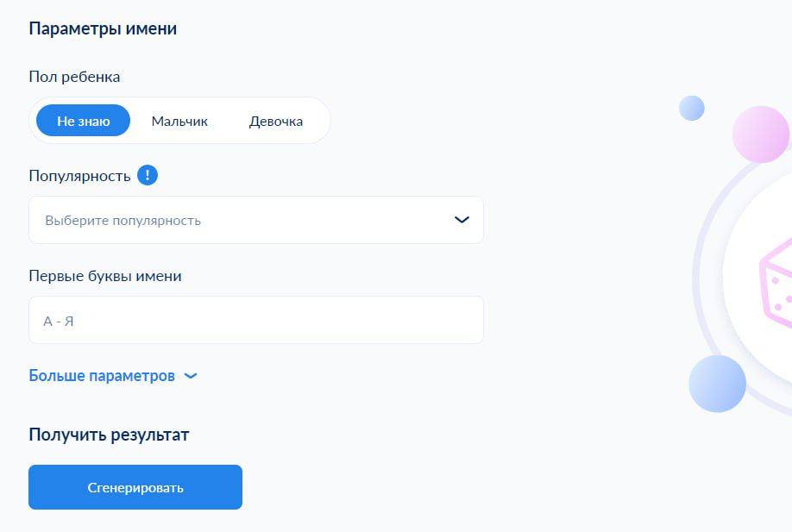792x532 pixels.
Task: Focus the А - Я letters input field
Action: tap(256, 321)
